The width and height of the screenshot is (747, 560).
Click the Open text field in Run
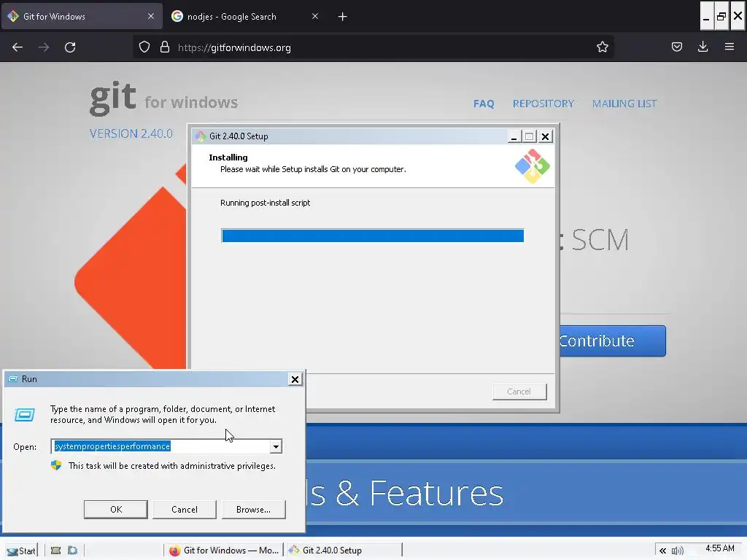(160, 446)
